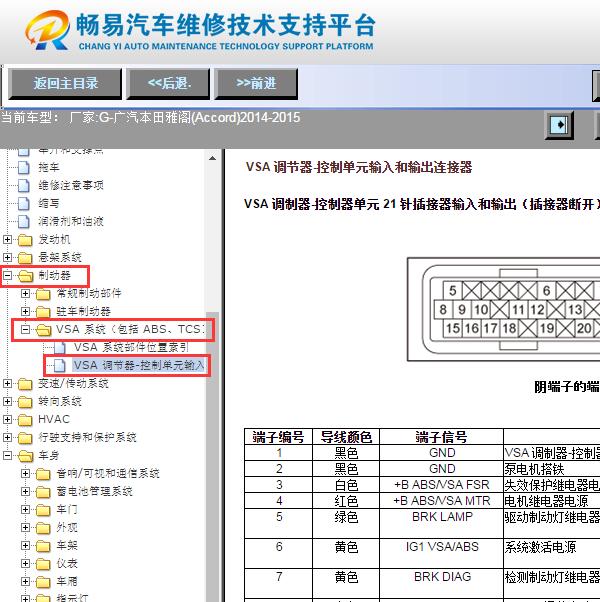Expand the 音响/可视和通信系统 folder
Image resolution: width=600 pixels, height=602 pixels.
click(x=25, y=473)
